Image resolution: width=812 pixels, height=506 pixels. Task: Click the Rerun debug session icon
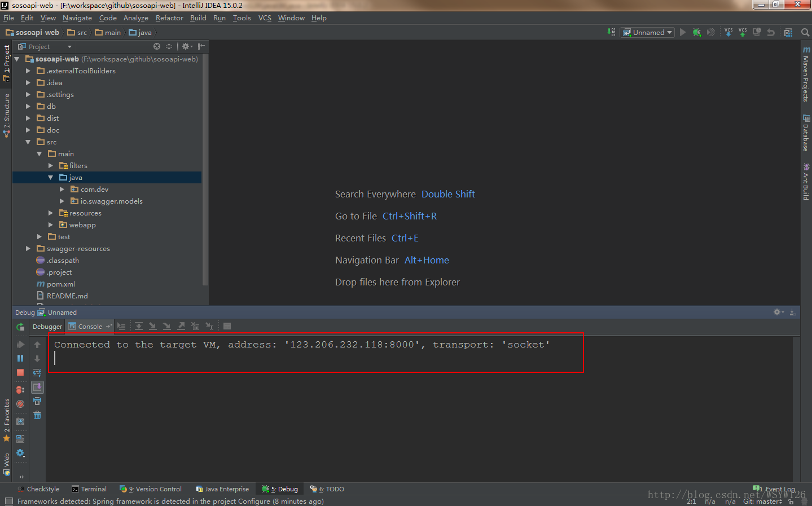(x=20, y=327)
